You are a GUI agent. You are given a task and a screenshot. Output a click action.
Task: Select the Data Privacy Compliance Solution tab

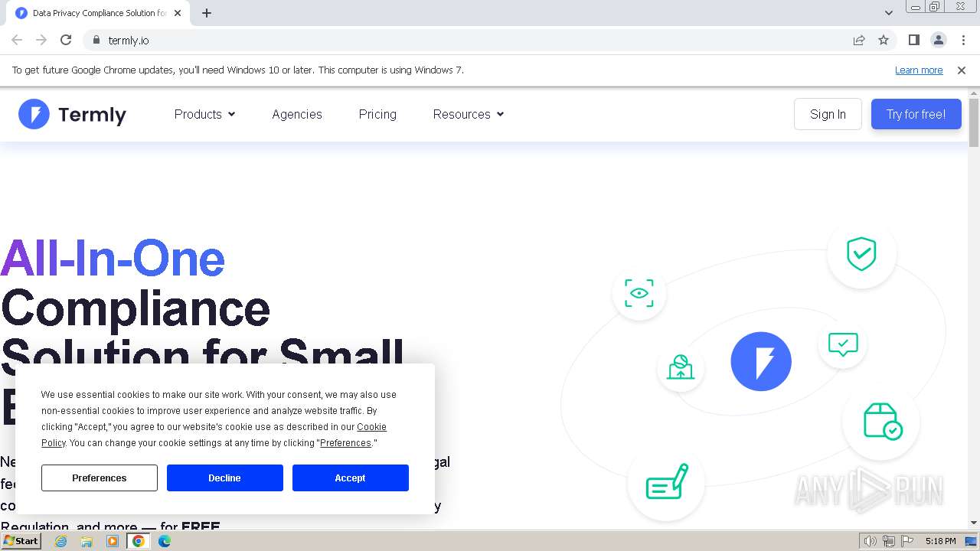[x=98, y=13]
